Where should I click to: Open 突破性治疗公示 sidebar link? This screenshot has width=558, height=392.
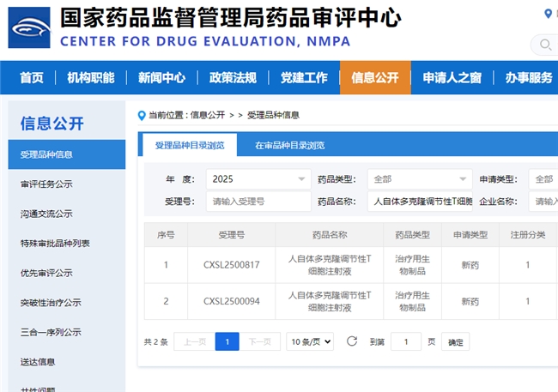51,303
